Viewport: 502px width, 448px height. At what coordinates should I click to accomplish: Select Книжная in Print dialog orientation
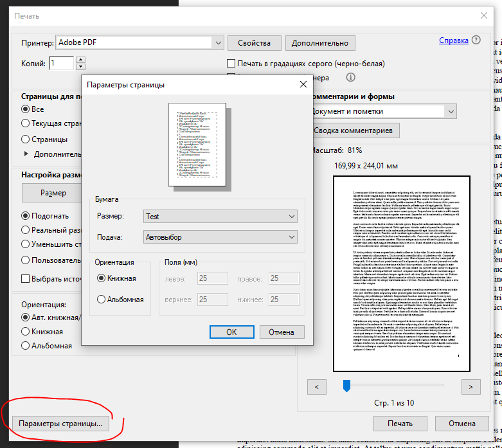click(x=25, y=332)
